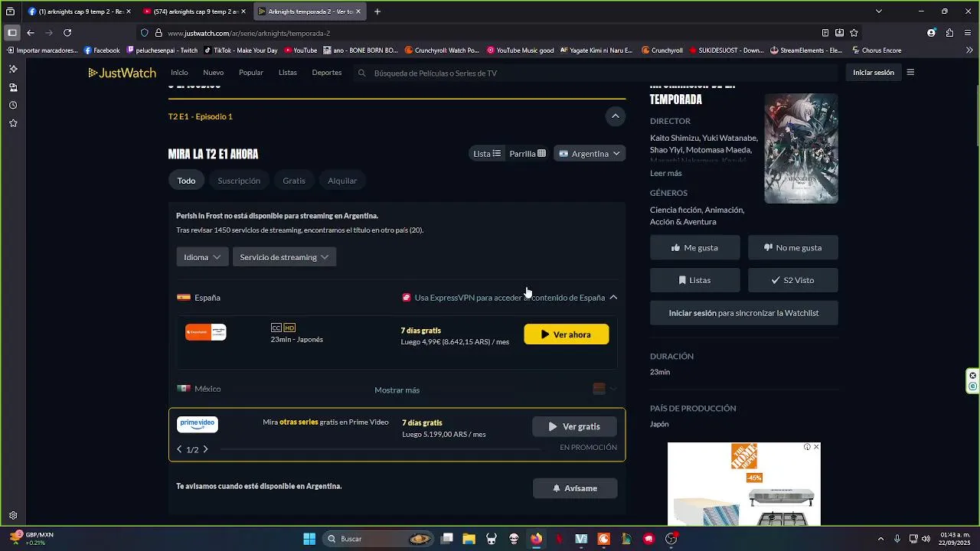Click Leer más under director list

click(x=665, y=173)
